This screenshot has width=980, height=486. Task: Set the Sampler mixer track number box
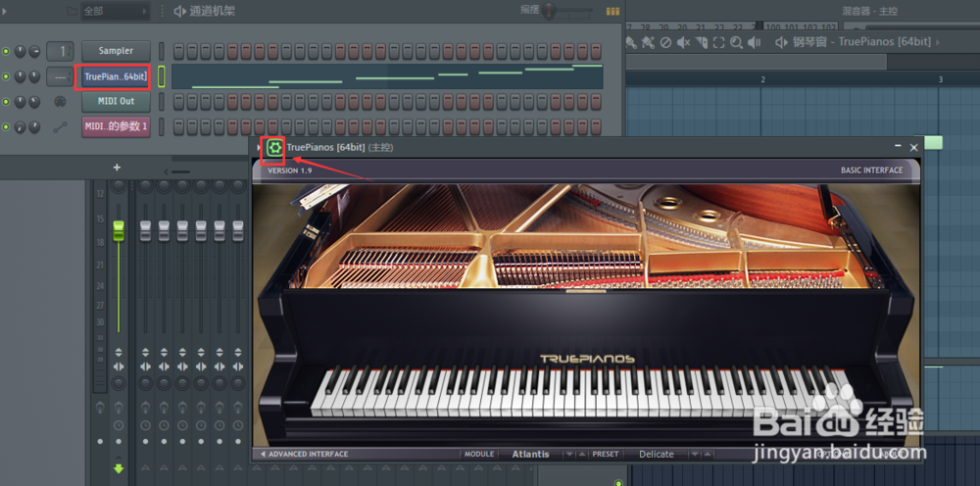(60, 51)
